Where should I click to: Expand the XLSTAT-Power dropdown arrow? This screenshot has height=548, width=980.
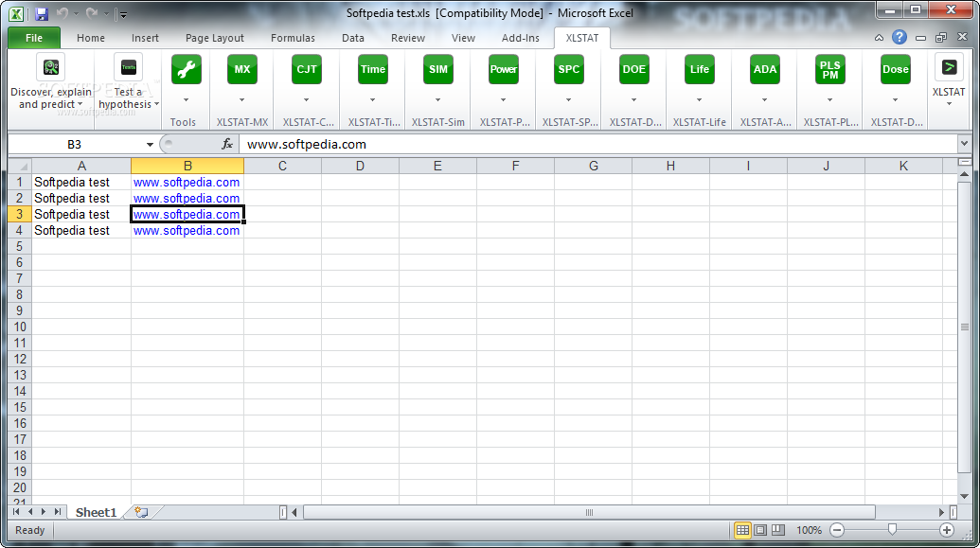tap(503, 100)
